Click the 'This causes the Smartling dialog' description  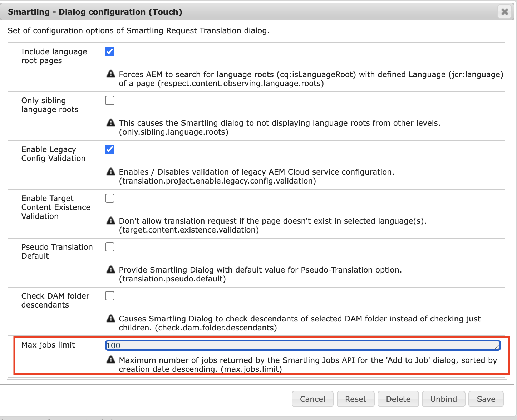pos(280,127)
